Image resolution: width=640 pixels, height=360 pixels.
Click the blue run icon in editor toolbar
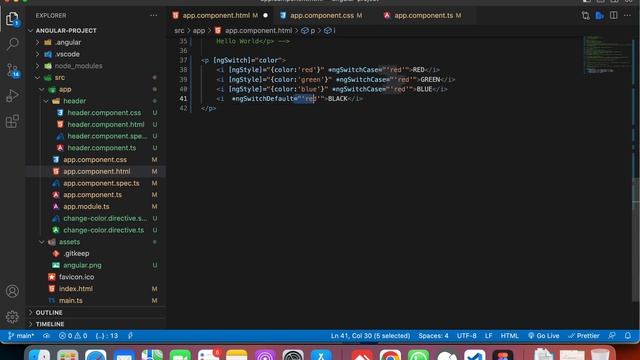(600, 16)
